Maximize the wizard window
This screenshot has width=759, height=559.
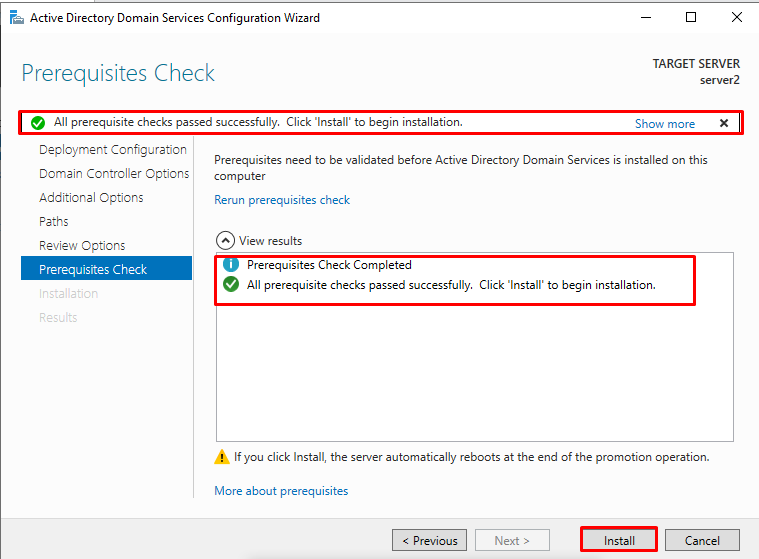tap(691, 18)
